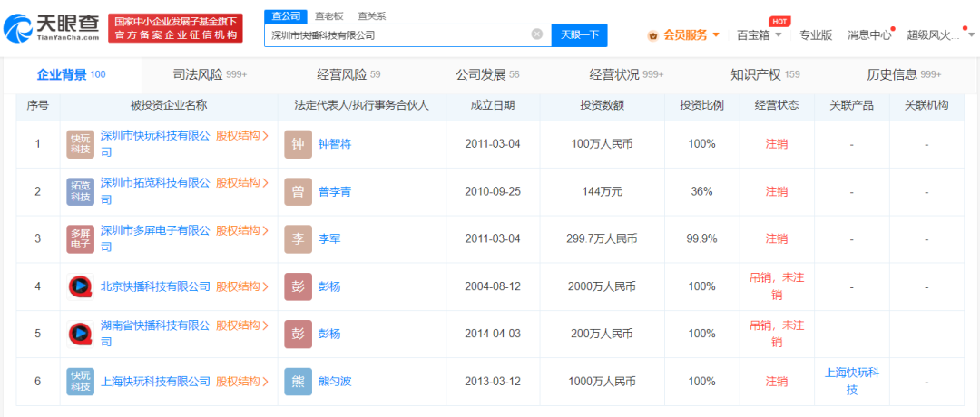Clear the search box with X icon
Image resolution: width=980 pixels, height=417 pixels.
click(537, 34)
